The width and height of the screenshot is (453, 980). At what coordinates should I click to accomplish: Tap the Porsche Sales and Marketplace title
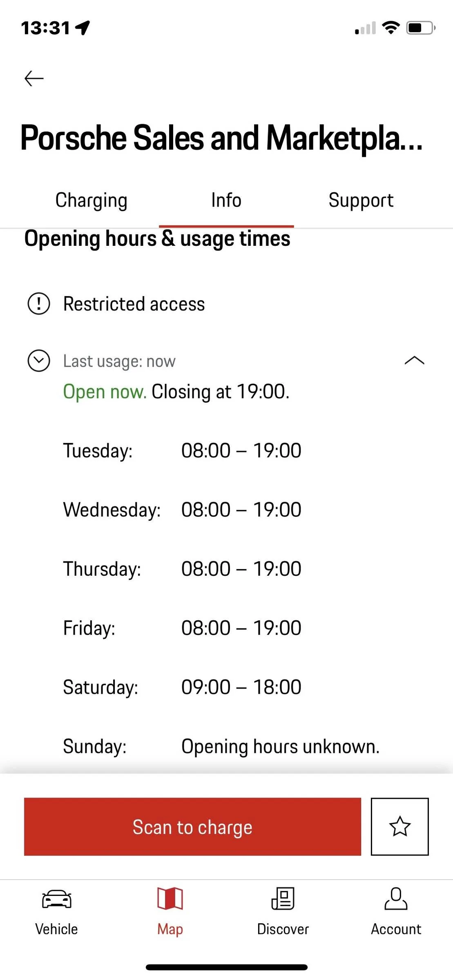[x=221, y=138]
